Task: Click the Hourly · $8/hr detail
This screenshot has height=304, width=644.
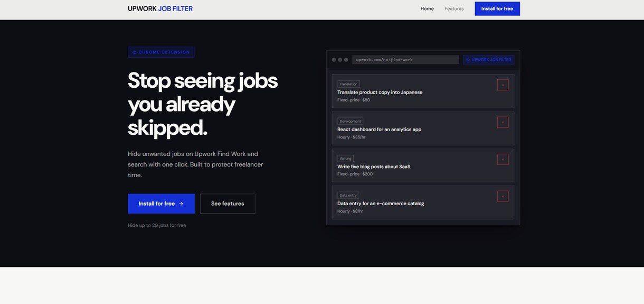Action: tap(351, 211)
